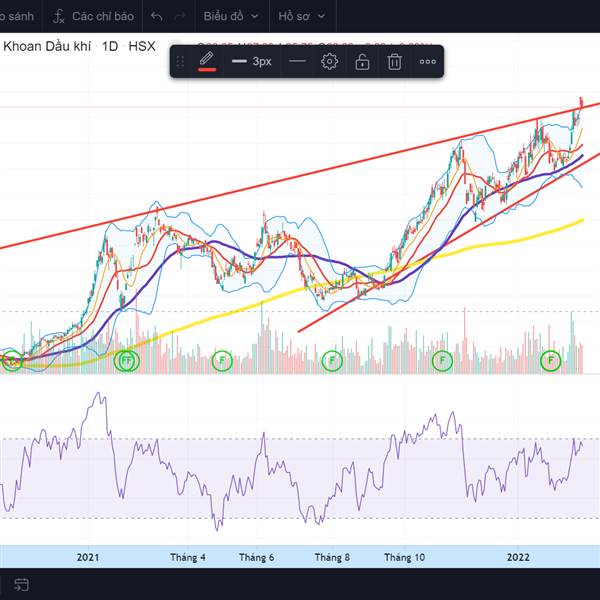Delete the selected trendline with trash icon

coord(394,61)
